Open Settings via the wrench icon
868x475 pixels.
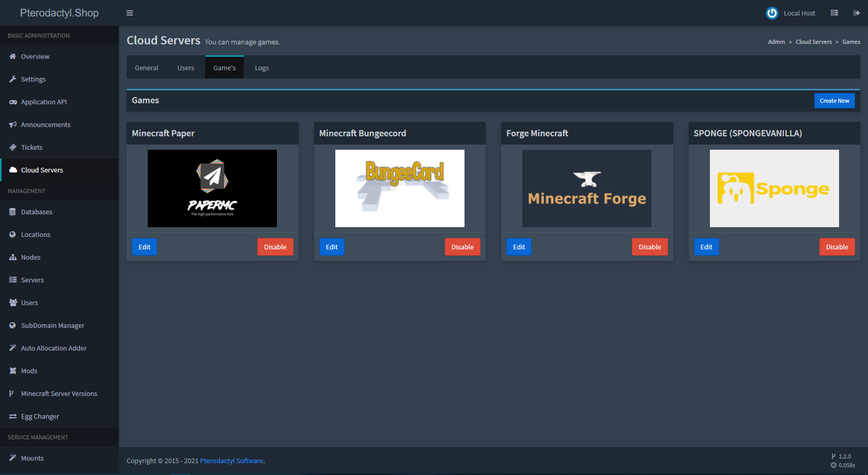[13, 79]
